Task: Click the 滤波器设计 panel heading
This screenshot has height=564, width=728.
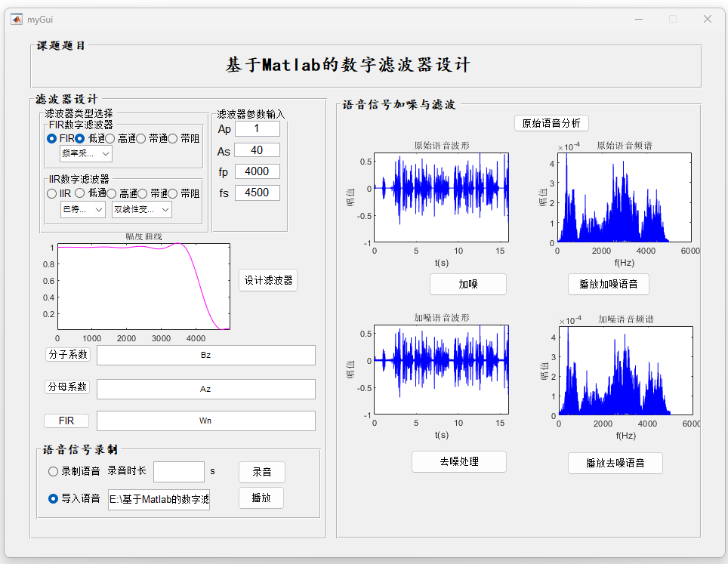Action: (x=67, y=100)
